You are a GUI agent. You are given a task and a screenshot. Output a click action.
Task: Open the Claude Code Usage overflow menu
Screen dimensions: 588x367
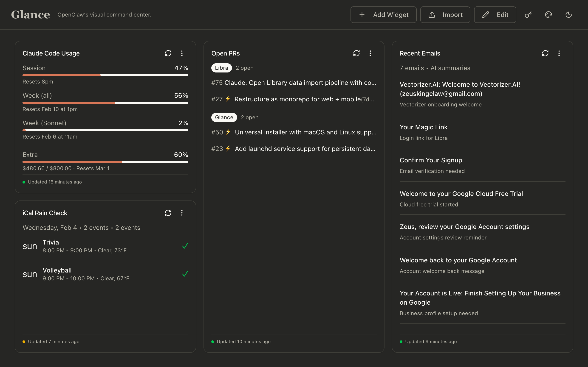pos(182,53)
